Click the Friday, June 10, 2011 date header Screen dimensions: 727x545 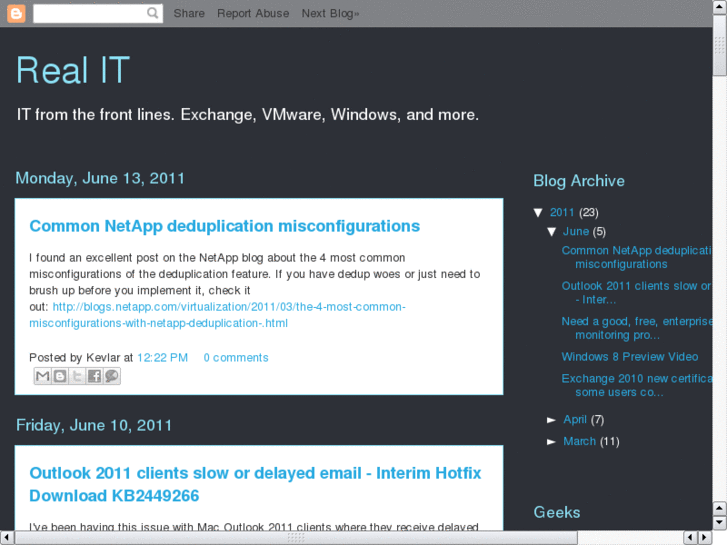pos(94,425)
